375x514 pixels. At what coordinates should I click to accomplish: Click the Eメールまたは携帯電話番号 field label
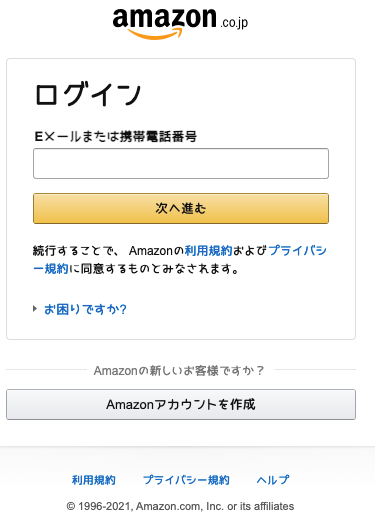tap(116, 136)
